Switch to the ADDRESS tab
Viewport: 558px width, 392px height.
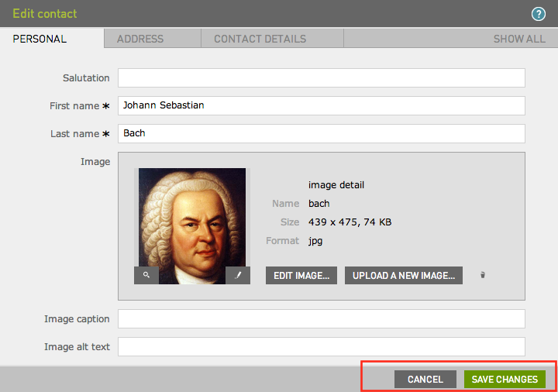(140, 39)
